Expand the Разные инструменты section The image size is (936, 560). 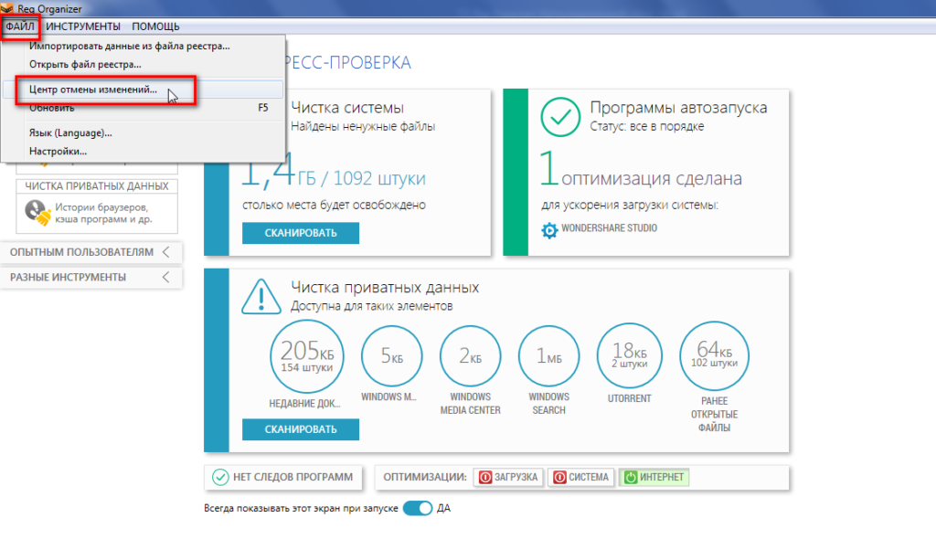pos(90,277)
